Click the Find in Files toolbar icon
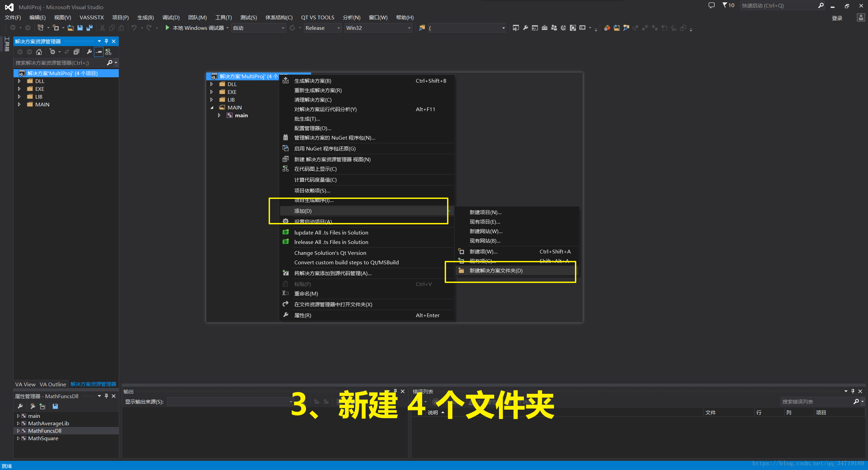This screenshot has height=470, width=868. pyautogui.click(x=422, y=28)
